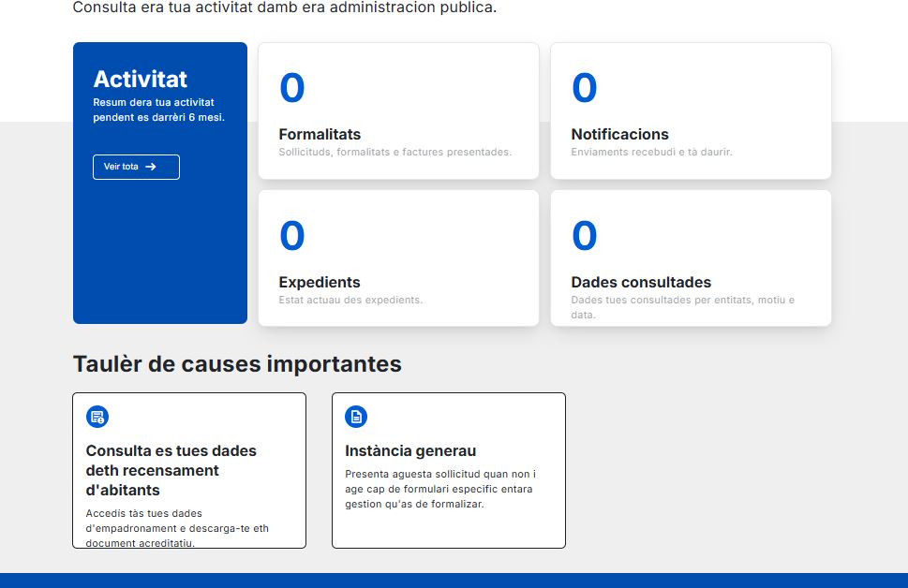Click the Instància generau document icon
908x588 pixels.
[x=356, y=417]
